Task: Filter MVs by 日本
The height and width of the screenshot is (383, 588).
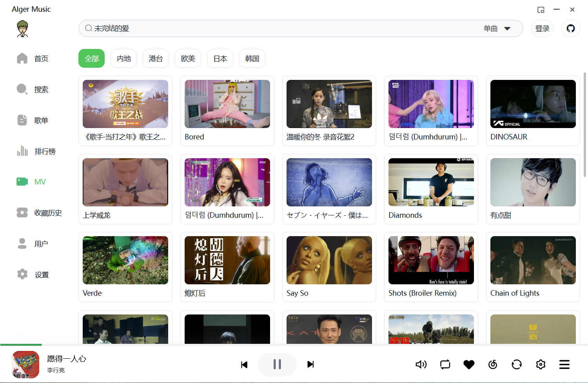Action: tap(220, 58)
